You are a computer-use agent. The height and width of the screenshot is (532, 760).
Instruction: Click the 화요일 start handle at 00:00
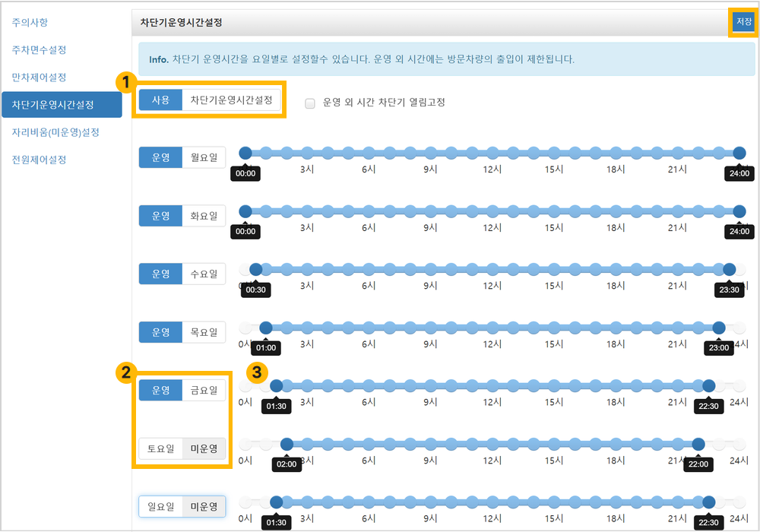(x=245, y=211)
